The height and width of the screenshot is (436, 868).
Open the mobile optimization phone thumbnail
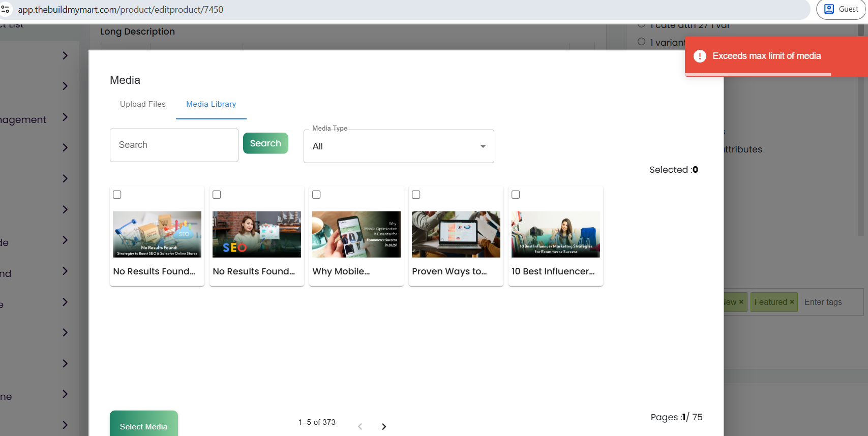click(356, 234)
